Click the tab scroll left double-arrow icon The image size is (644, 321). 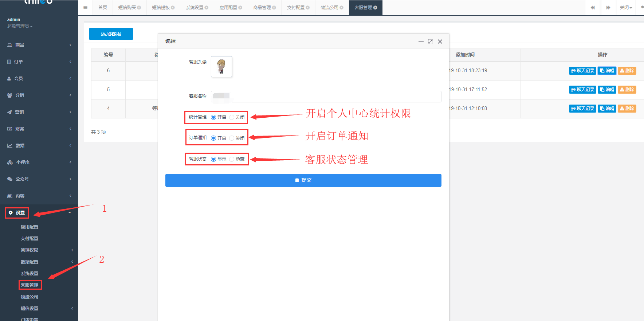593,7
